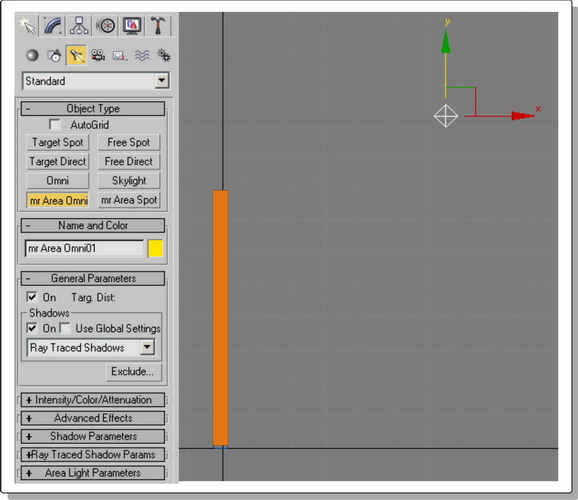Click the red X axis arrow
The width and height of the screenshot is (578, 500).
pyautogui.click(x=522, y=116)
